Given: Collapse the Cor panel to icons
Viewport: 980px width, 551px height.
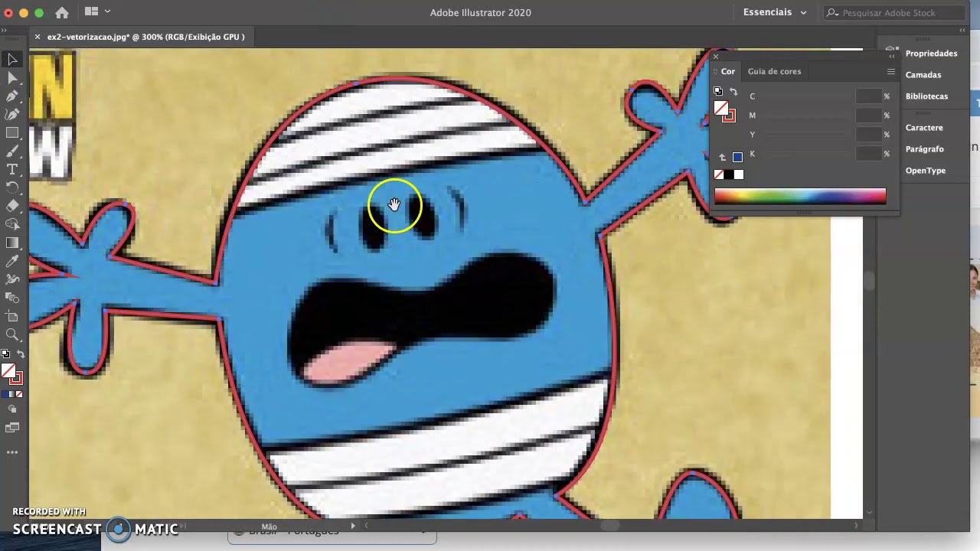Looking at the screenshot, I should 891,57.
